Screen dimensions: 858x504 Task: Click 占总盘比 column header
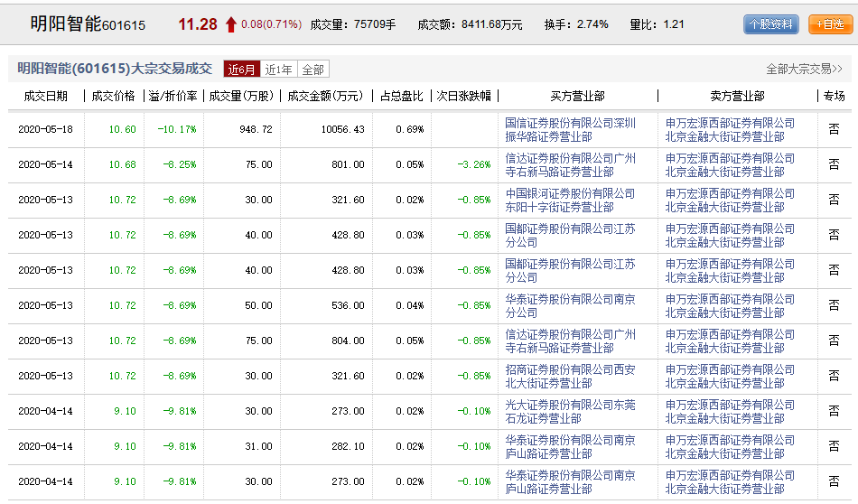tap(402, 97)
